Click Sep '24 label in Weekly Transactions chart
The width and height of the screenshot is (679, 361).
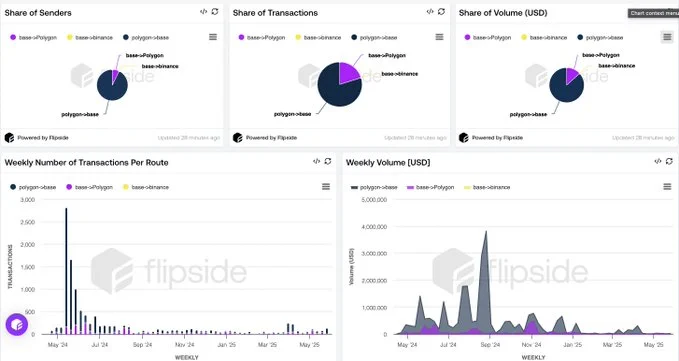[142, 345]
